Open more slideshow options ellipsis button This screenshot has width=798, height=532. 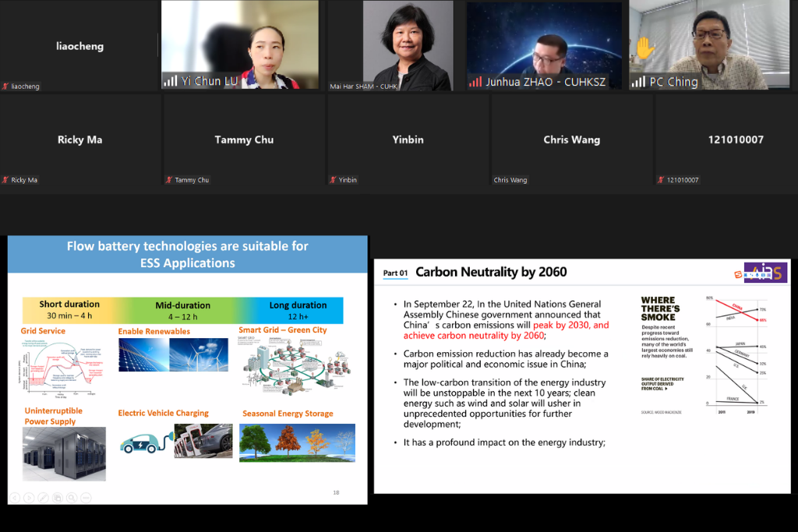click(86, 497)
